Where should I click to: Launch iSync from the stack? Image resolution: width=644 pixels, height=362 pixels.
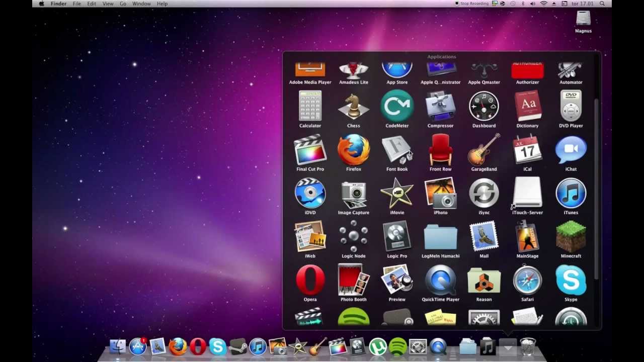pos(484,194)
